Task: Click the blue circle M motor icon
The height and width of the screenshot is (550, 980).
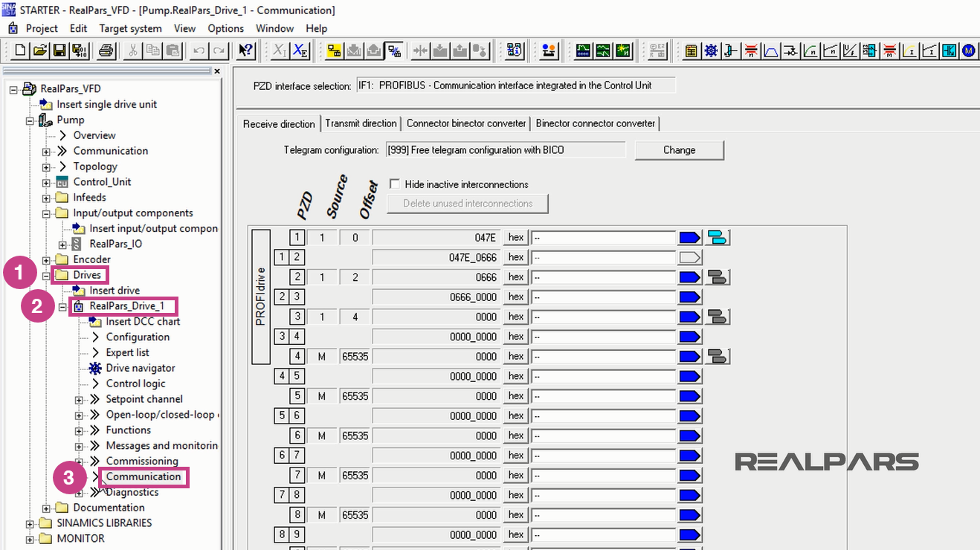Action: 968,51
